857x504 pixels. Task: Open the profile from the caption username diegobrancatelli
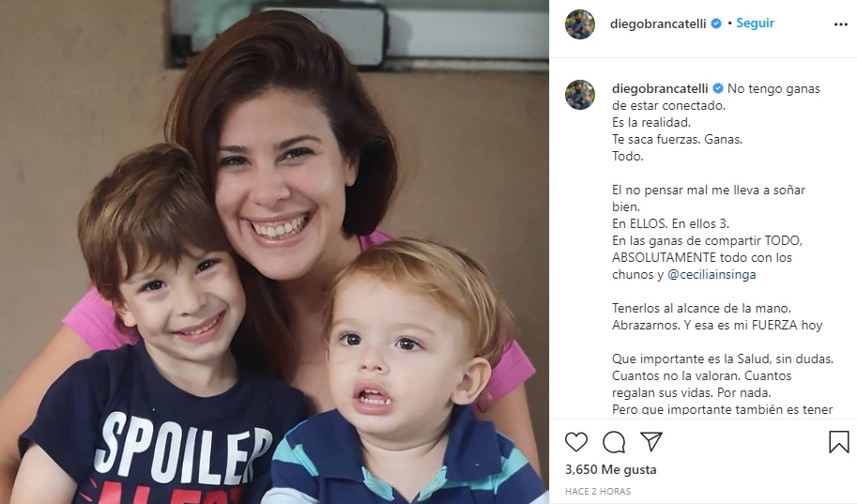(660, 88)
